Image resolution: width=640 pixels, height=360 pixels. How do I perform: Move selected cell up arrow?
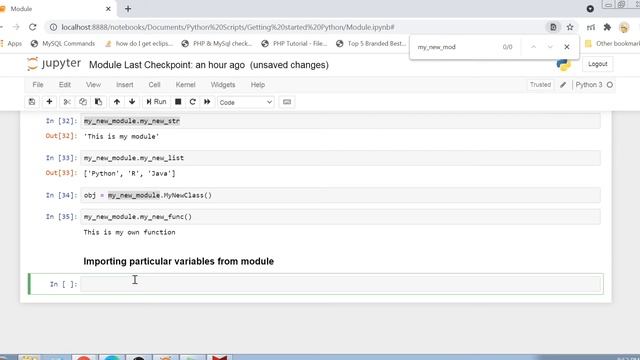[117, 102]
